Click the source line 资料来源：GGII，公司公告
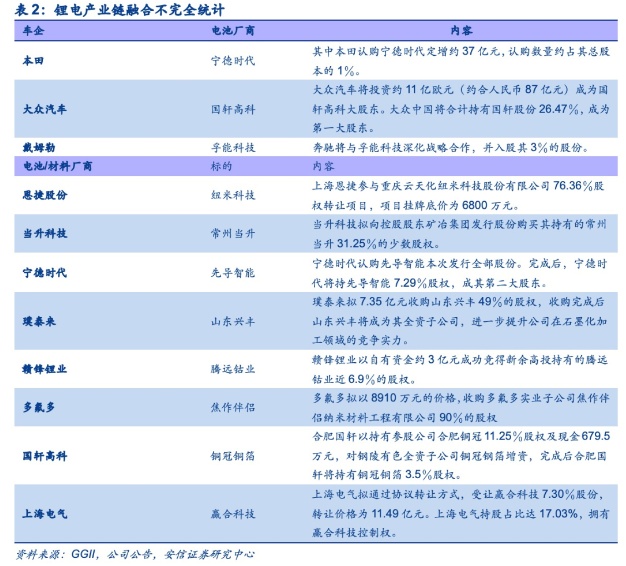The image size is (626, 566). (x=135, y=554)
